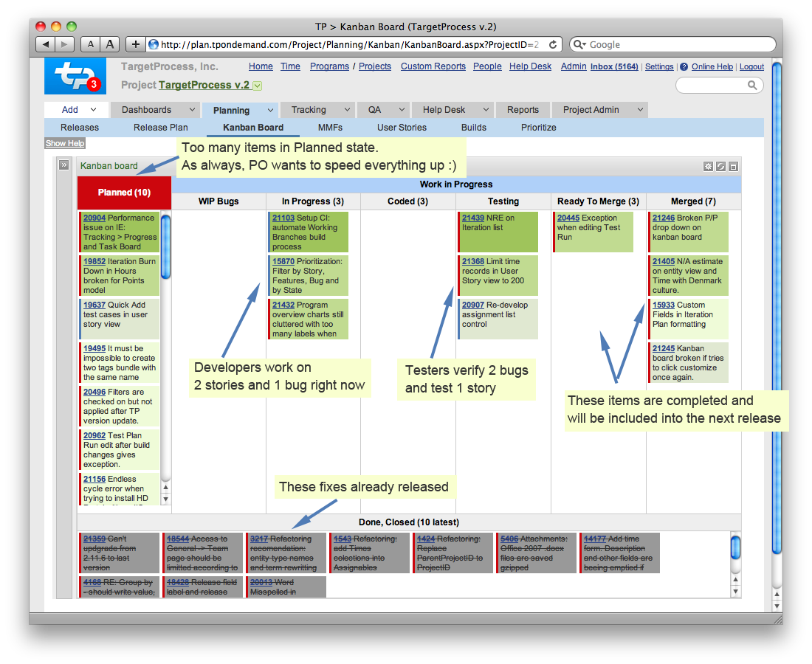Switch to the MMFs sub-tab
This screenshot has width=812, height=664.
coord(331,128)
